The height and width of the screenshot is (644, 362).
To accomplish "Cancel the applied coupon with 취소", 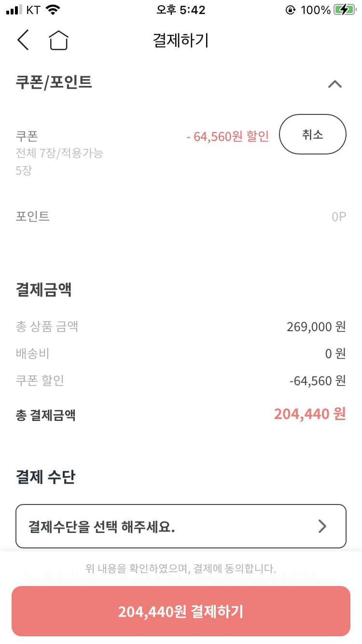I will (x=313, y=134).
